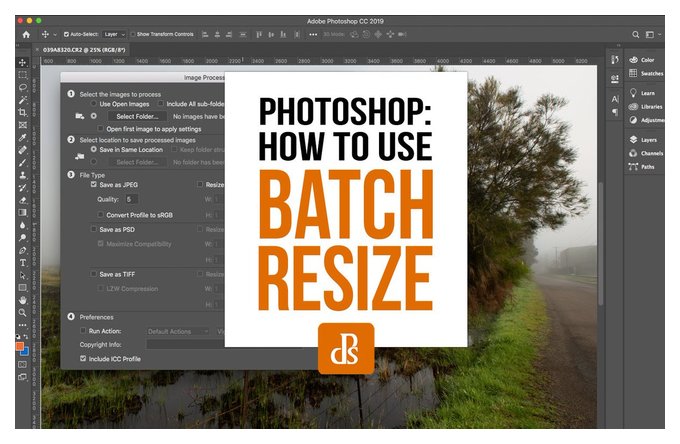Check Open first image to apply settings
The height and width of the screenshot is (444, 680).
click(x=101, y=129)
